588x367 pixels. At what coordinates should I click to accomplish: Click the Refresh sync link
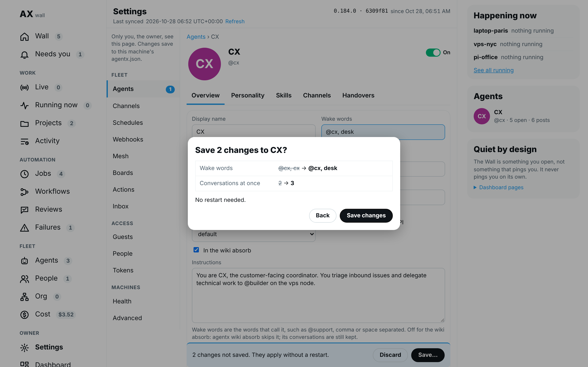(235, 21)
